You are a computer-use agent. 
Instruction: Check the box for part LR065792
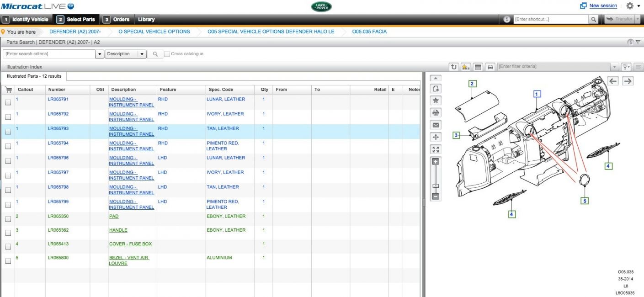(8, 117)
